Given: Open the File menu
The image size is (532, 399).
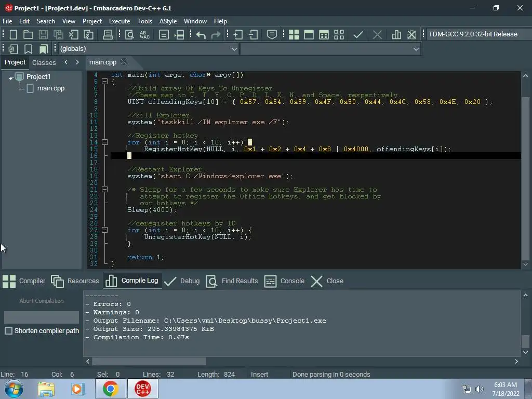Looking at the screenshot, I should [7, 21].
